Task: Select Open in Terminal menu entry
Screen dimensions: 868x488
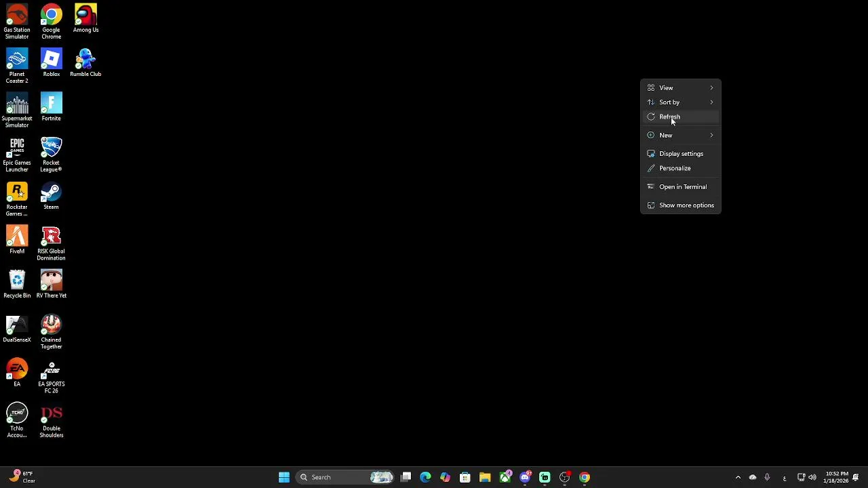Action: (681, 186)
